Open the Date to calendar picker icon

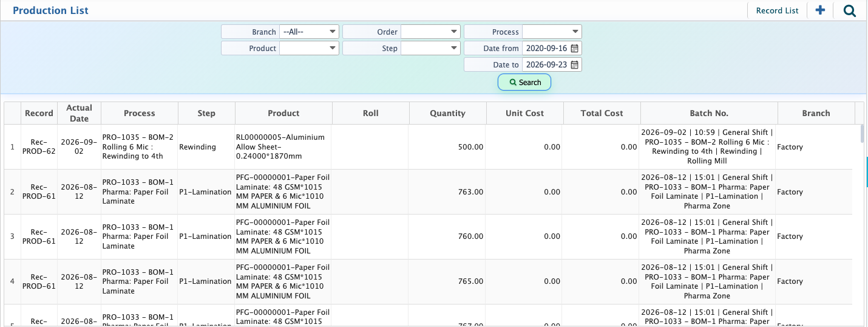574,64
